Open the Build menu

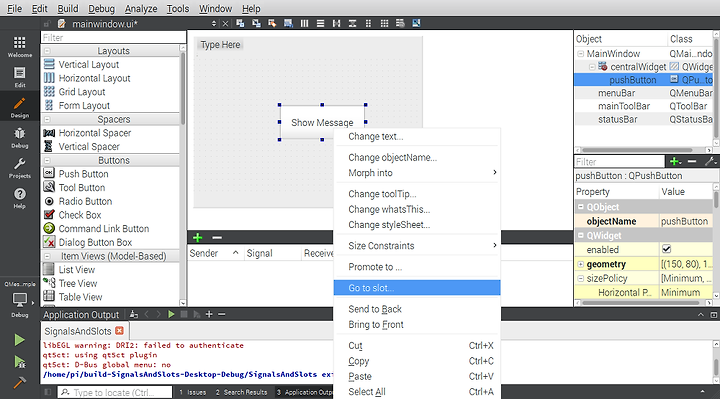(x=68, y=9)
